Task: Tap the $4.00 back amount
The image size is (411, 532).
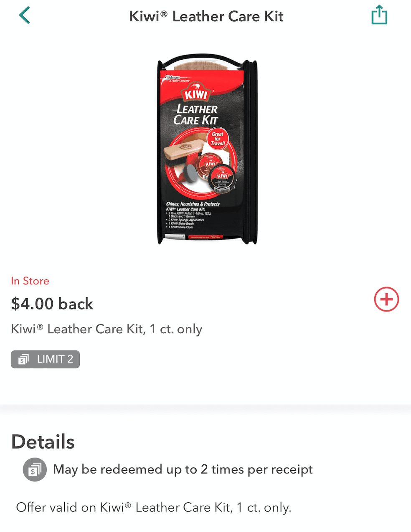Action: [52, 304]
